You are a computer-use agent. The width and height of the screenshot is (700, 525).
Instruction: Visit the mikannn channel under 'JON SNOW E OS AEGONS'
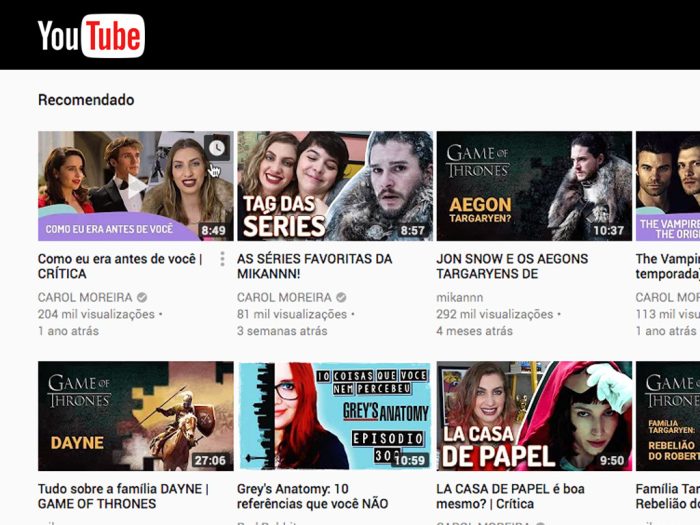pyautogui.click(x=460, y=297)
